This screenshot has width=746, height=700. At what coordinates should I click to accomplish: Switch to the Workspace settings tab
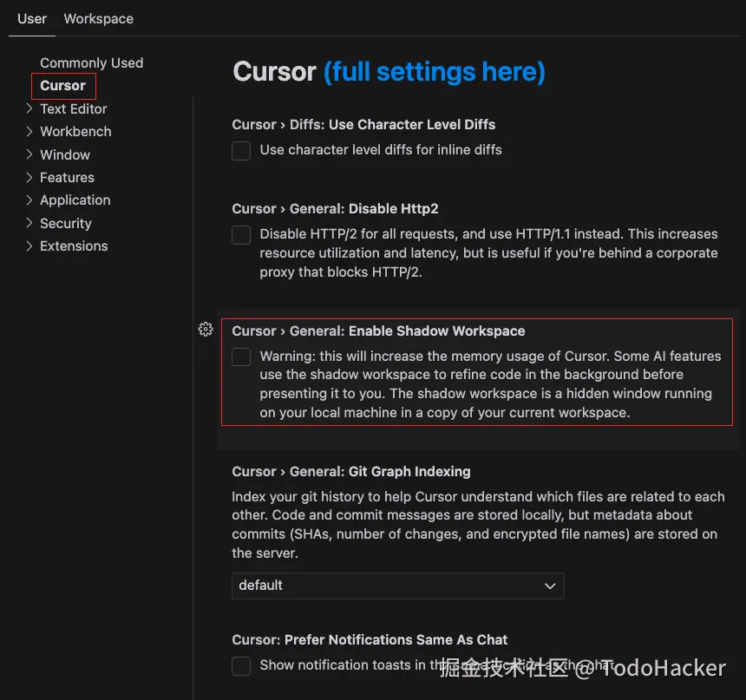pos(99,19)
